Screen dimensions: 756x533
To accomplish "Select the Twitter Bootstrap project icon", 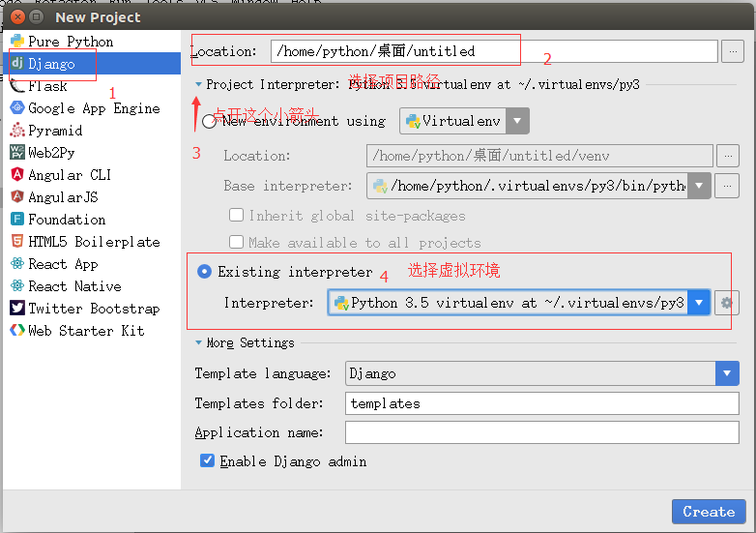I will [17, 309].
